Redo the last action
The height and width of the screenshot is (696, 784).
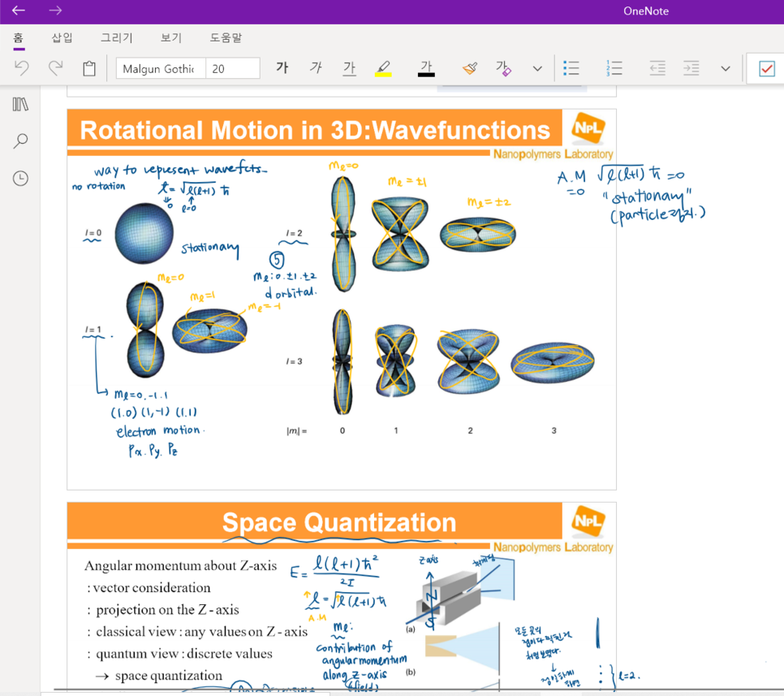(x=55, y=68)
